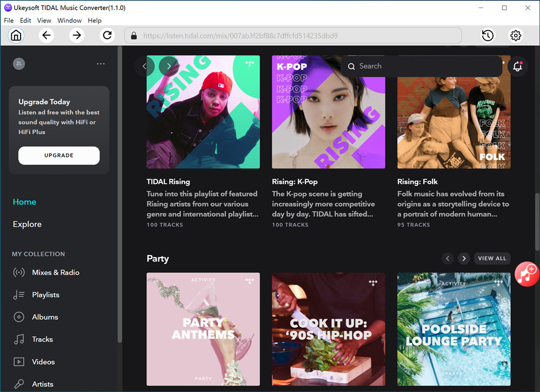
Task: Open Cook It Up '90s Hip-Hop cover
Action: (328, 329)
